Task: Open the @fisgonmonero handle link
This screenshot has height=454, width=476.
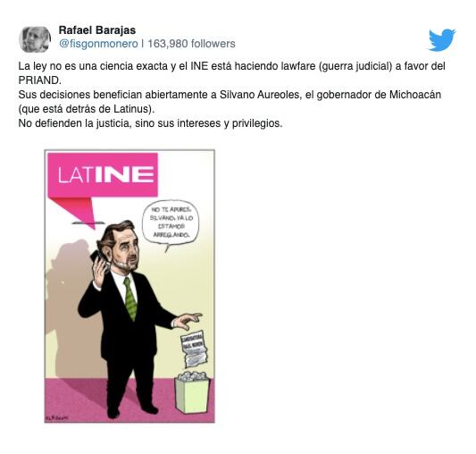Action: pyautogui.click(x=98, y=44)
